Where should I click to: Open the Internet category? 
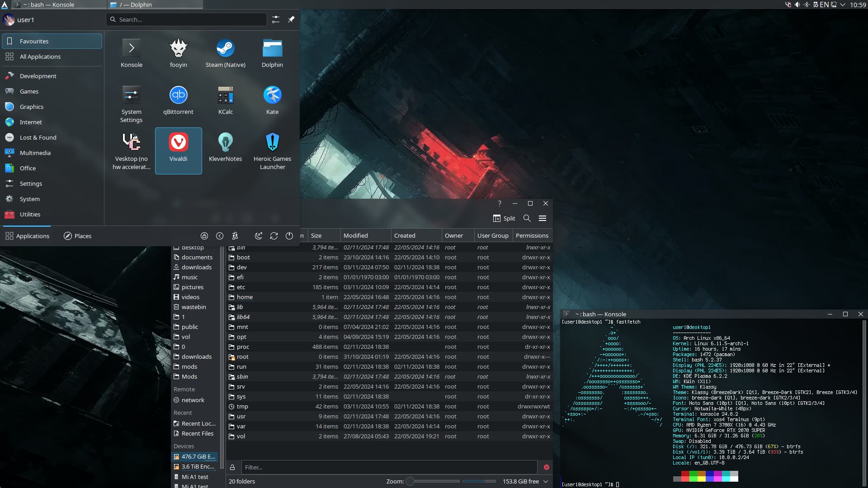click(x=52, y=122)
